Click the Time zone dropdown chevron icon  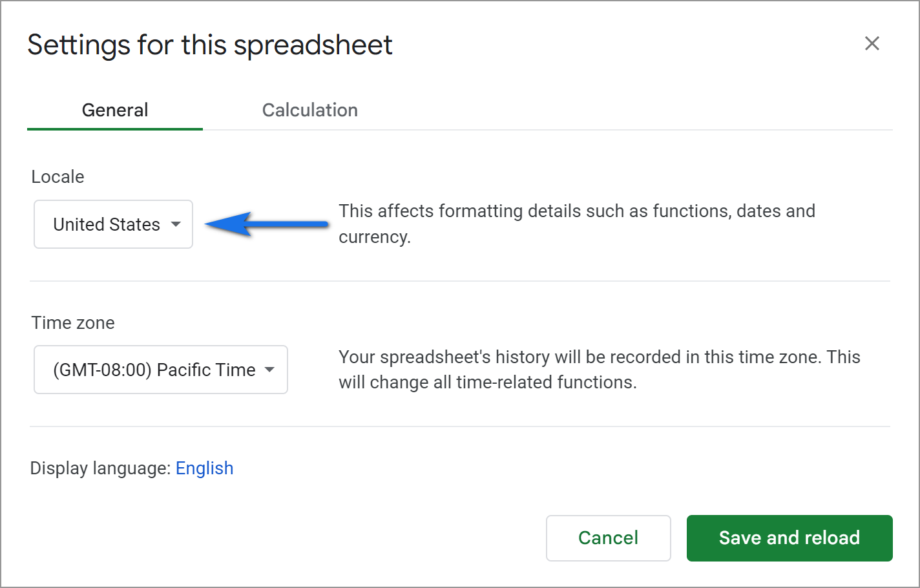tap(271, 370)
